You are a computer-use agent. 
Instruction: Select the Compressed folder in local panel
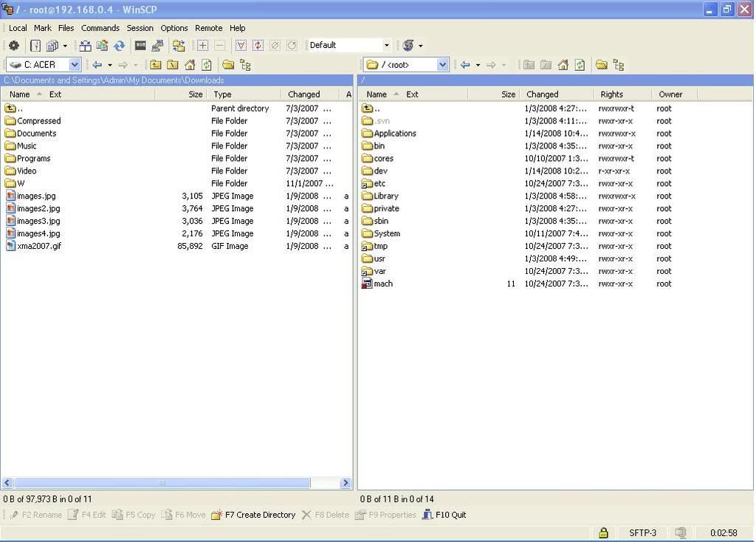(32, 121)
